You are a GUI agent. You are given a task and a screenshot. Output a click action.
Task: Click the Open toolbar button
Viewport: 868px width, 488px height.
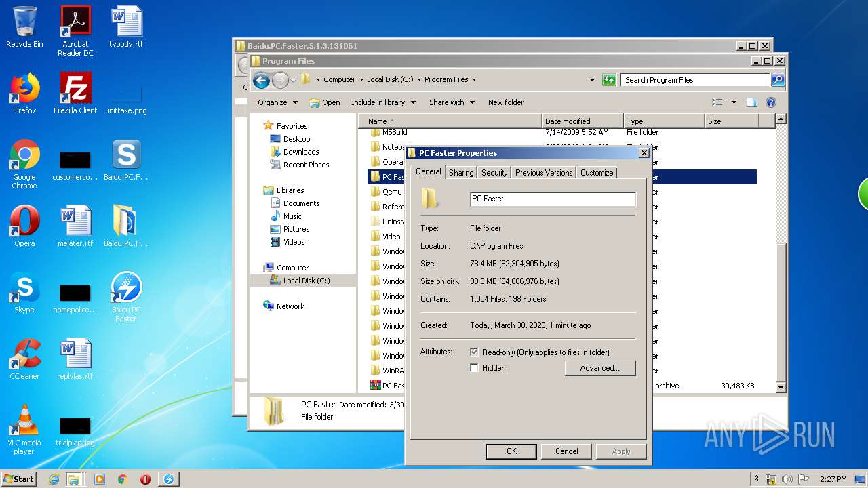pyautogui.click(x=325, y=102)
